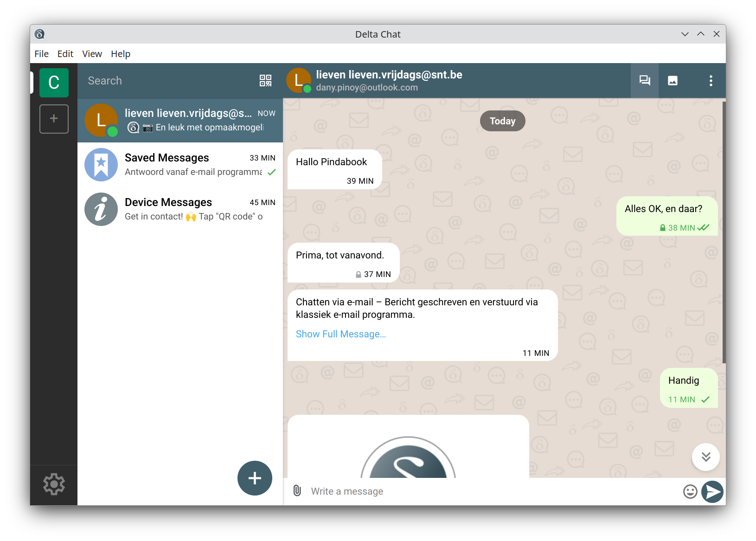Click the Today date badge

(502, 121)
